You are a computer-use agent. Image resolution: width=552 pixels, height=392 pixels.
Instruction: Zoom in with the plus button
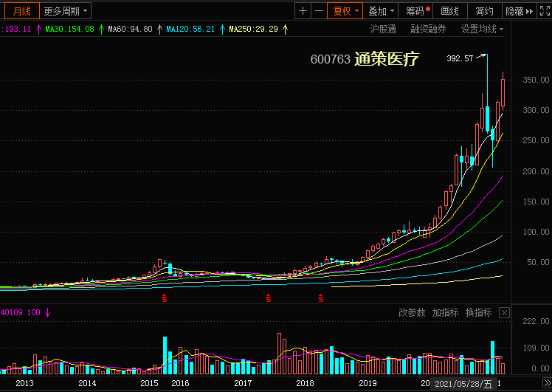[303, 11]
